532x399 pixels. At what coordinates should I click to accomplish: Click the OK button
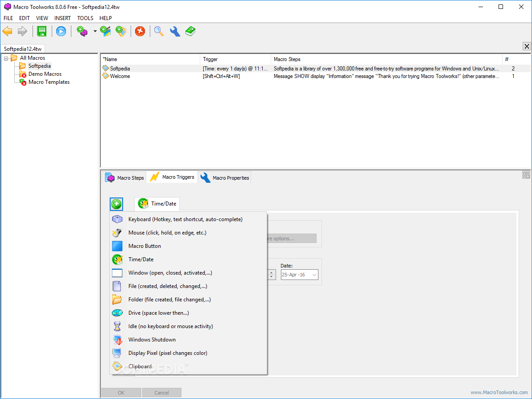(121, 393)
